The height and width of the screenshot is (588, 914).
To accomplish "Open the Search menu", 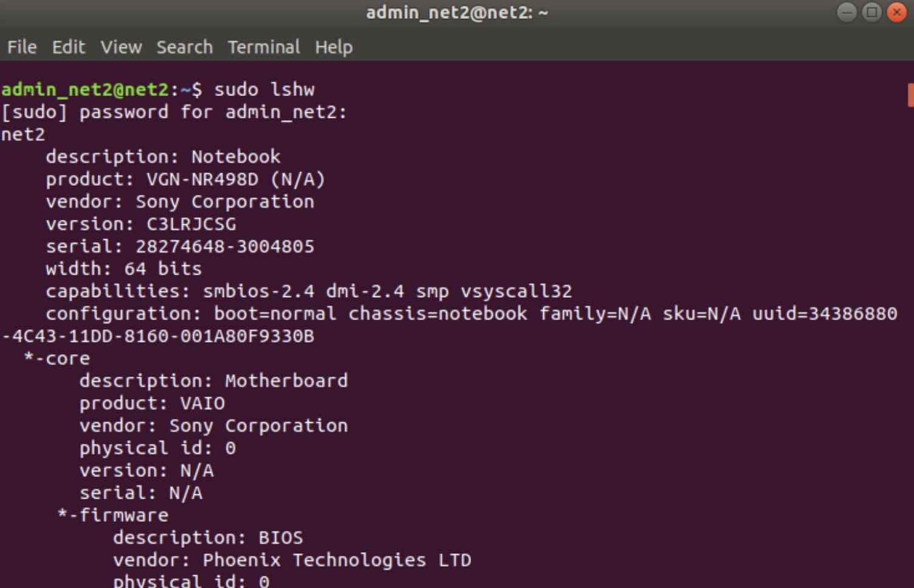I will (185, 47).
